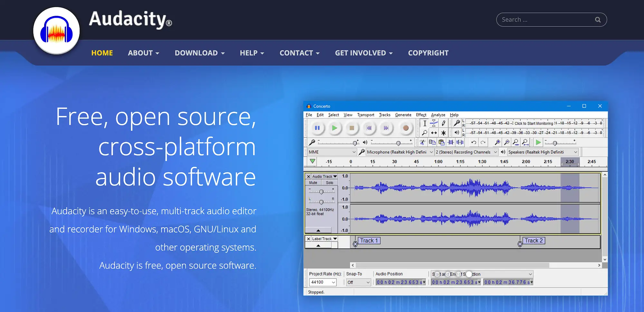Collapse the Label Track with up arrow

[318, 245]
